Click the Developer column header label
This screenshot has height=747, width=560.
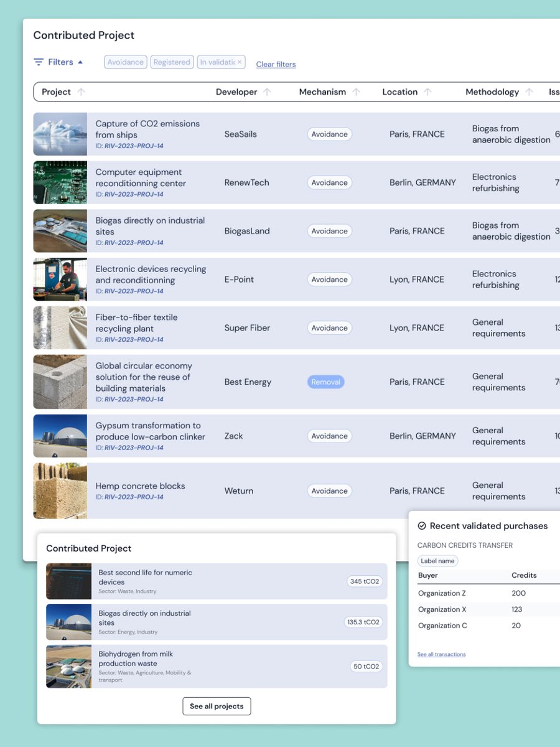click(236, 92)
